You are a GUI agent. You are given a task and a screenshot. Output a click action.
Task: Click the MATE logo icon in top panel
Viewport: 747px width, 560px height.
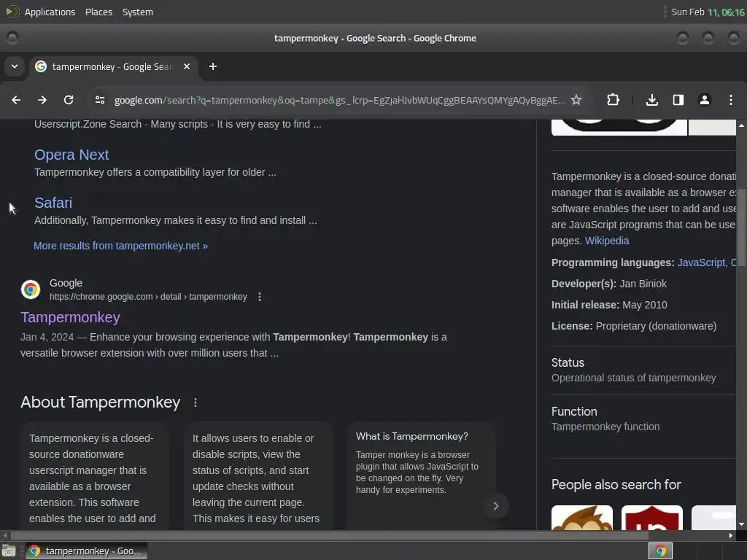pos(12,12)
